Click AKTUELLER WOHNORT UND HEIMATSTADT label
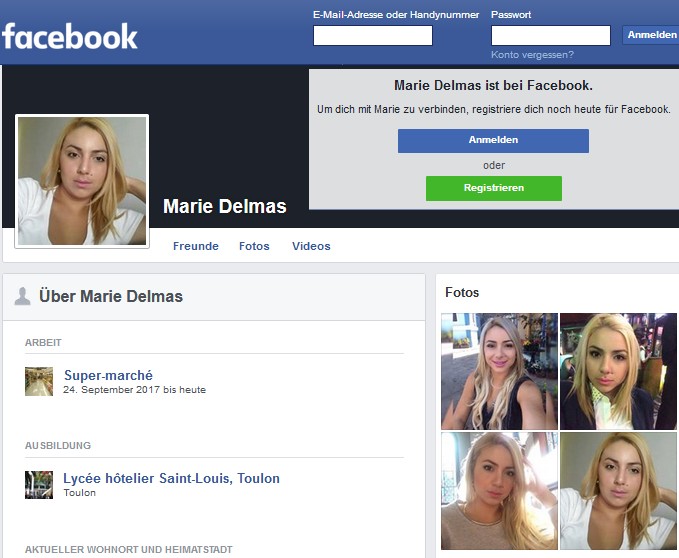679x558 pixels. [x=129, y=550]
